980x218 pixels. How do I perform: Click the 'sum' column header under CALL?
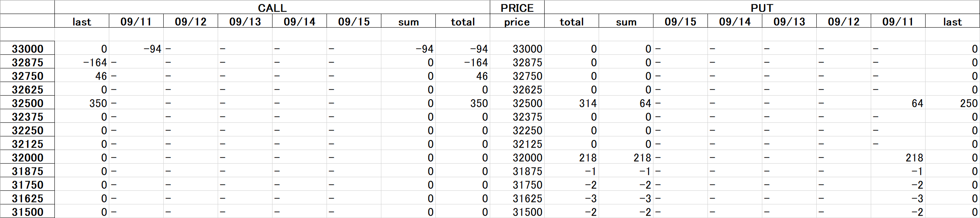coord(408,21)
